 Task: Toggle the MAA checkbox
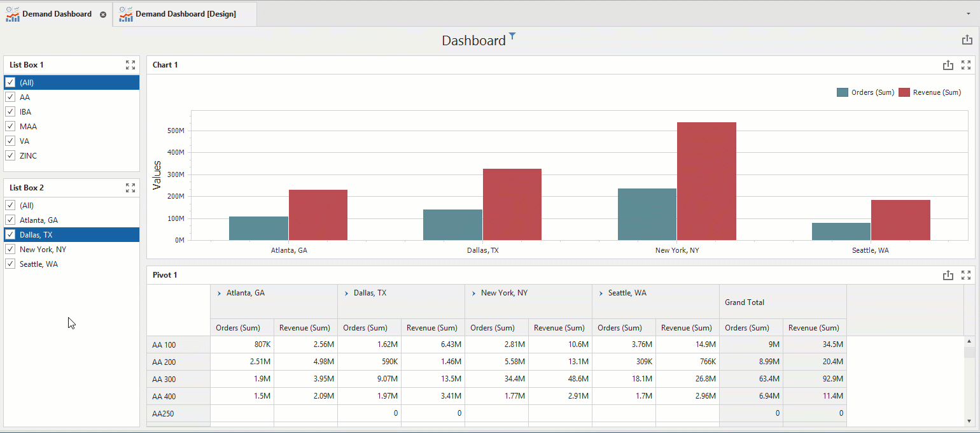[x=10, y=127]
